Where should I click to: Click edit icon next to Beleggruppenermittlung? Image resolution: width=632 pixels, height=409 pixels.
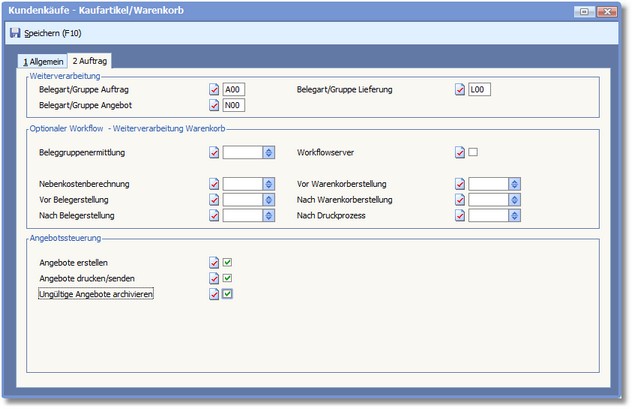[214, 153]
